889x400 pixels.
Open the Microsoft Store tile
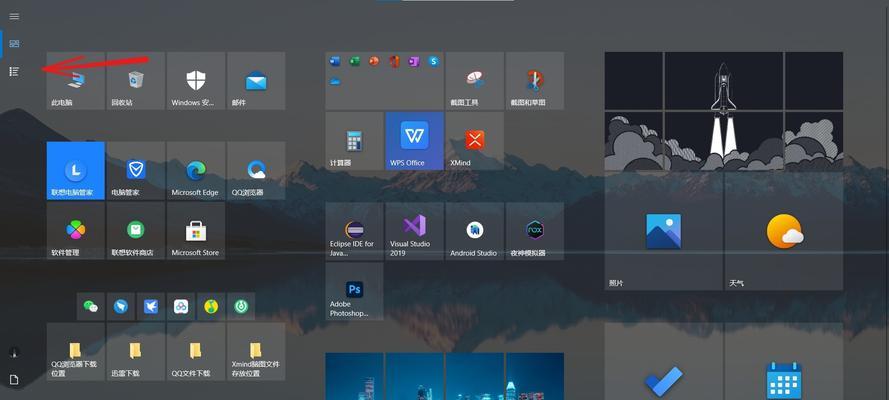pos(196,231)
